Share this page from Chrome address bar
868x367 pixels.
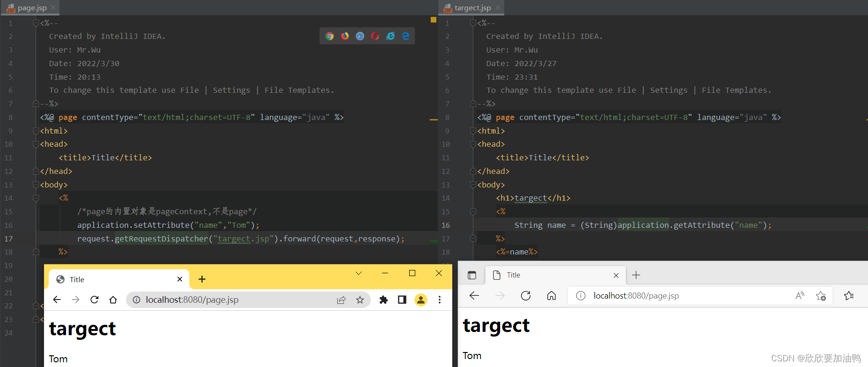341,300
